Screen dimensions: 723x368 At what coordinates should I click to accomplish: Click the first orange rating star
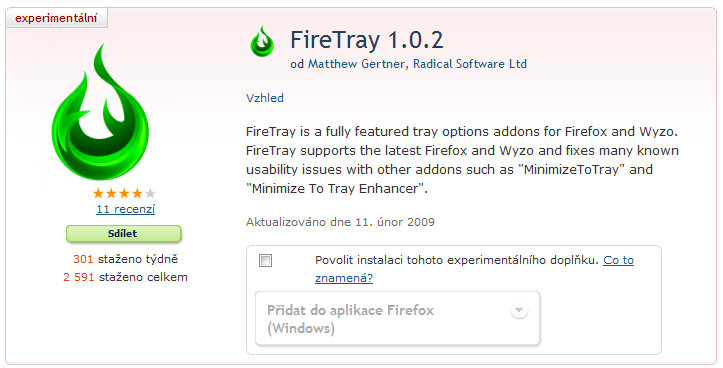(x=98, y=193)
